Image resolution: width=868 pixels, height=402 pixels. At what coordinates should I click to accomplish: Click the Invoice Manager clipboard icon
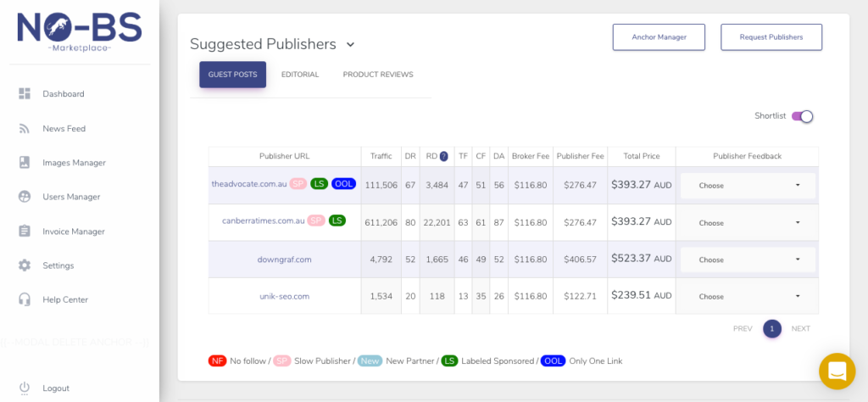tap(25, 231)
